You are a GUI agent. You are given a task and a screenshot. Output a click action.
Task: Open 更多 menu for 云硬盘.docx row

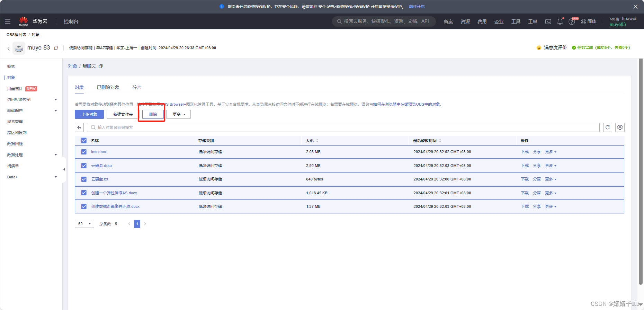pos(551,166)
